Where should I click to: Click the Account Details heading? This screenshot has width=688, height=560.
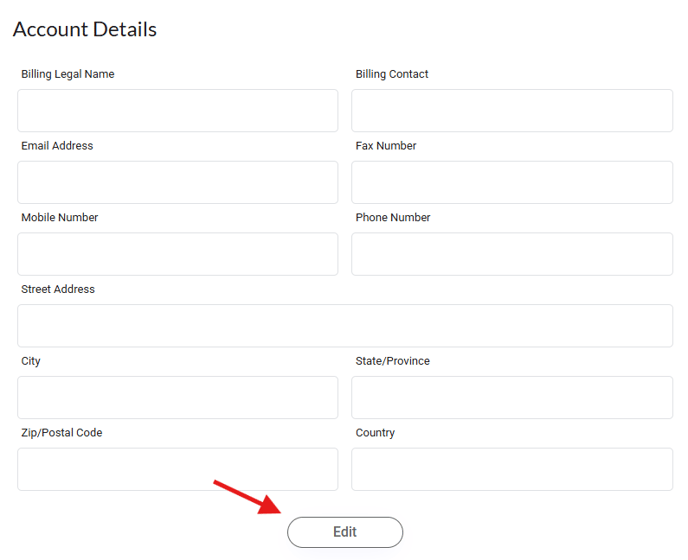[85, 29]
